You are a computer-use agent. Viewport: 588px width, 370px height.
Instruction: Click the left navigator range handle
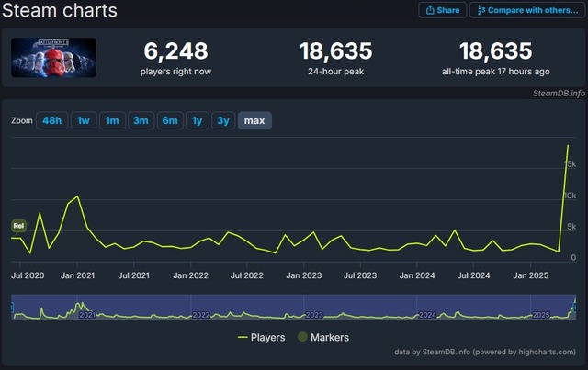12,308
